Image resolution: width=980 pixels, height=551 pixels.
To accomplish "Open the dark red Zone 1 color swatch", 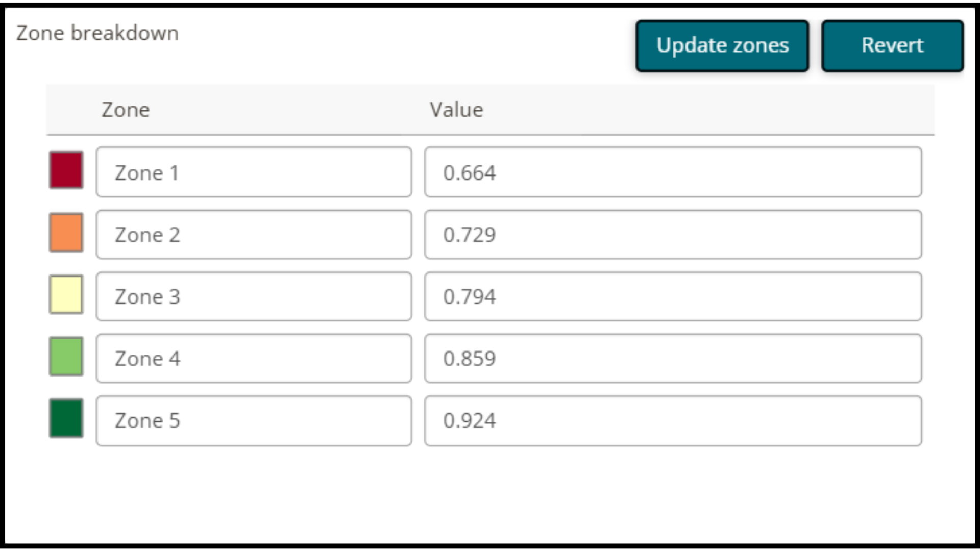I will point(66,170).
